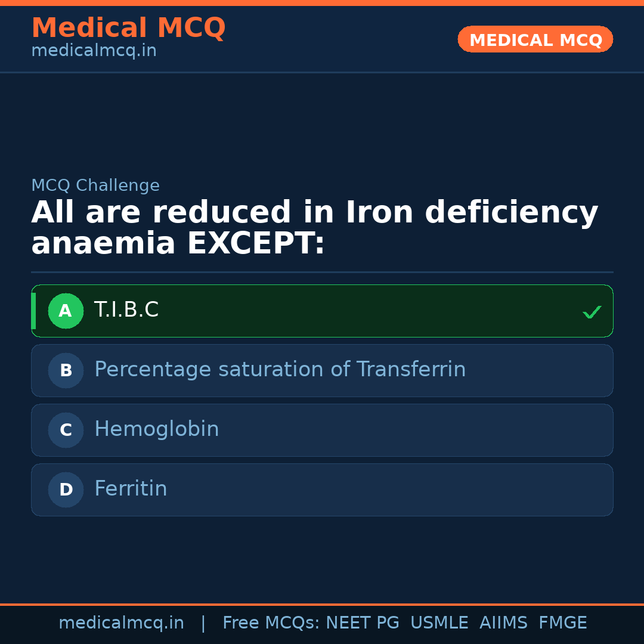The width and height of the screenshot is (644, 644).
Task: Click the Iron deficiency anaemia question text
Action: pyautogui.click(x=314, y=228)
